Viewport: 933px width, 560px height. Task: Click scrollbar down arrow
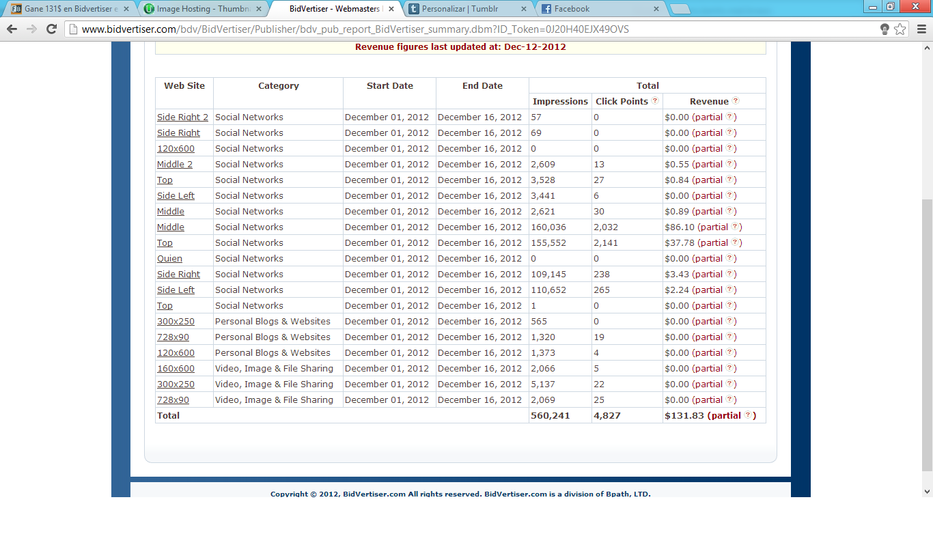pos(927,491)
